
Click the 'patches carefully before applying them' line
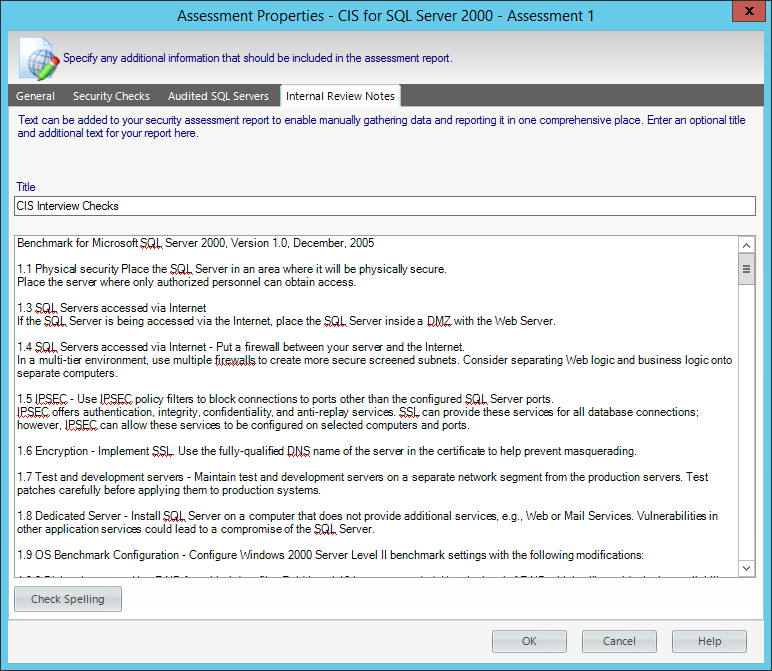pyautogui.click(x=169, y=490)
